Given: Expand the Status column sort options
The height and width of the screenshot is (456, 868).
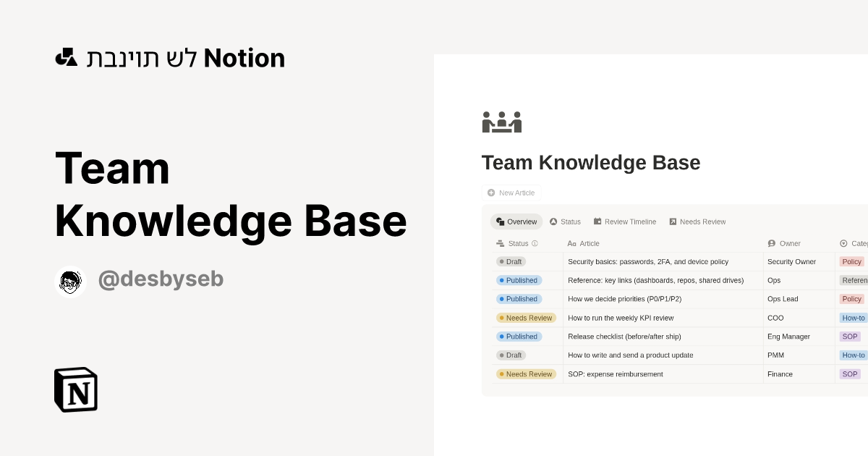Looking at the screenshot, I should pos(500,243).
